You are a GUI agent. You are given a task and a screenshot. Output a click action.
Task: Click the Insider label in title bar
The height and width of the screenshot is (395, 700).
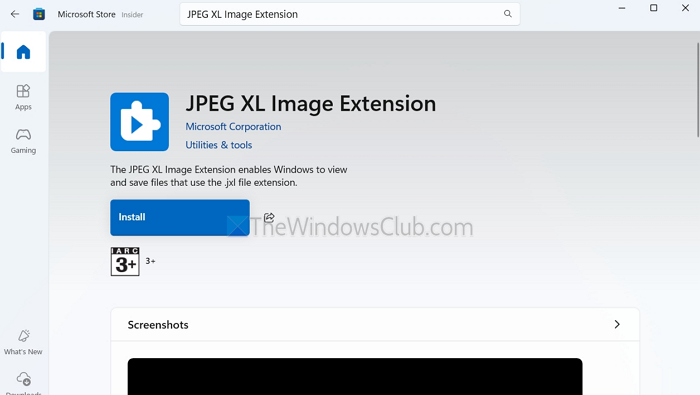pyautogui.click(x=132, y=15)
